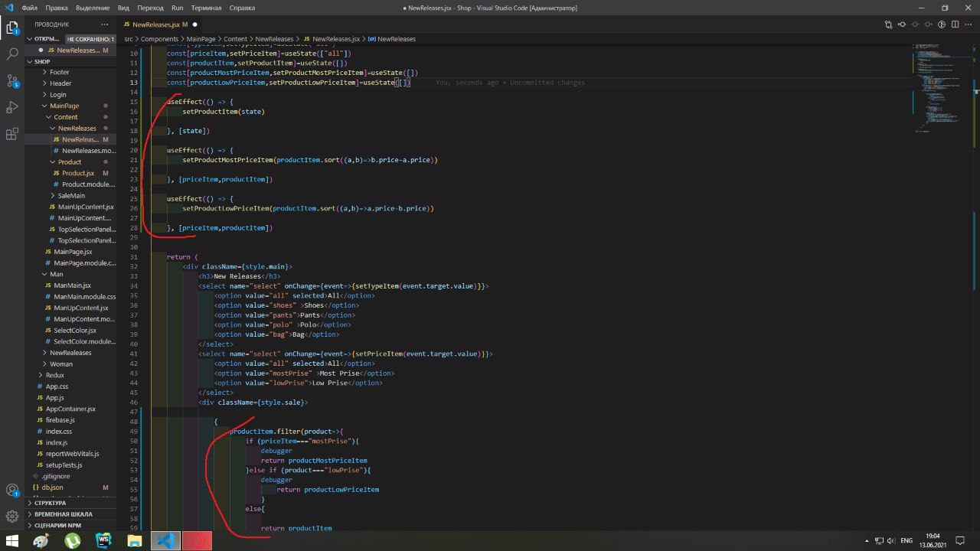The image size is (980, 551).
Task: Open the volume control in system tray
Action: tap(891, 540)
